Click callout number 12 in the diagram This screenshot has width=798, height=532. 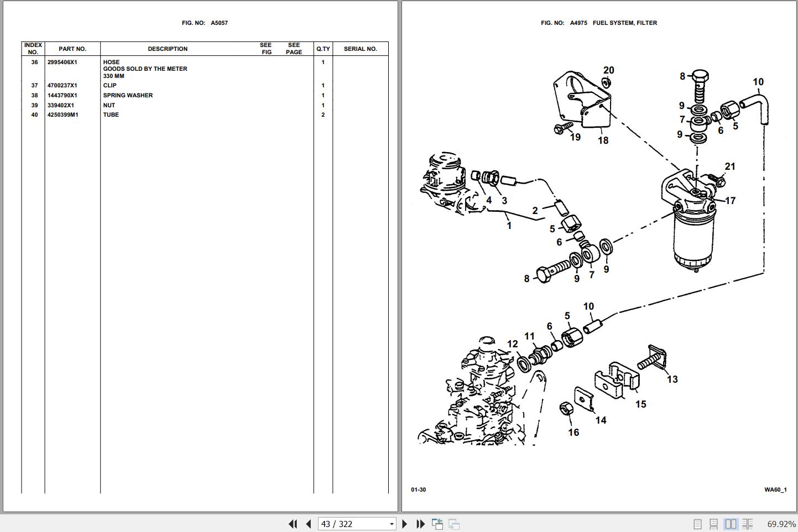(x=513, y=344)
